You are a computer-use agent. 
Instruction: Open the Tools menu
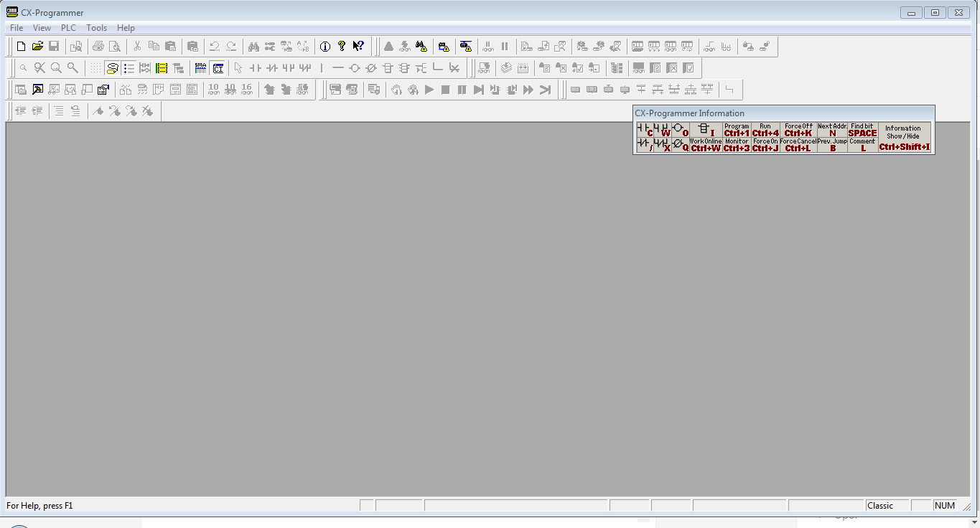point(96,28)
